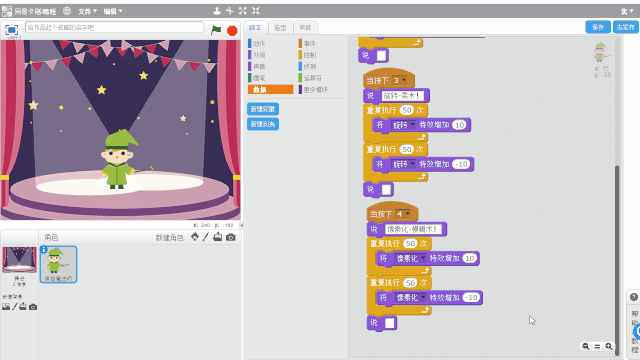Choose new sprite from library icon
Viewport: 640px width, 360px height.
(195, 237)
